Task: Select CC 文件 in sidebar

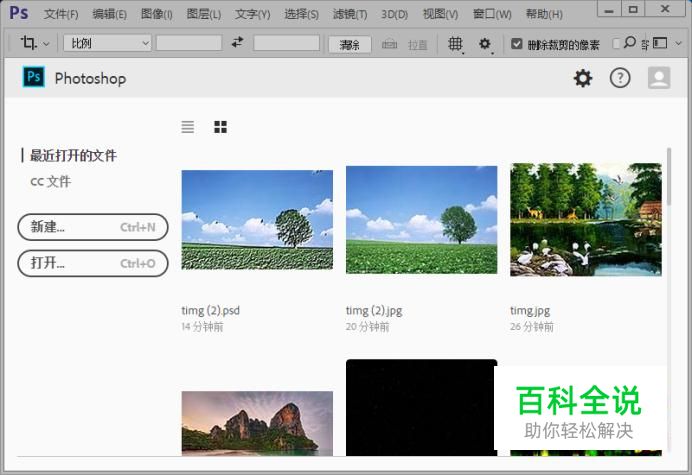Action: coord(50,181)
